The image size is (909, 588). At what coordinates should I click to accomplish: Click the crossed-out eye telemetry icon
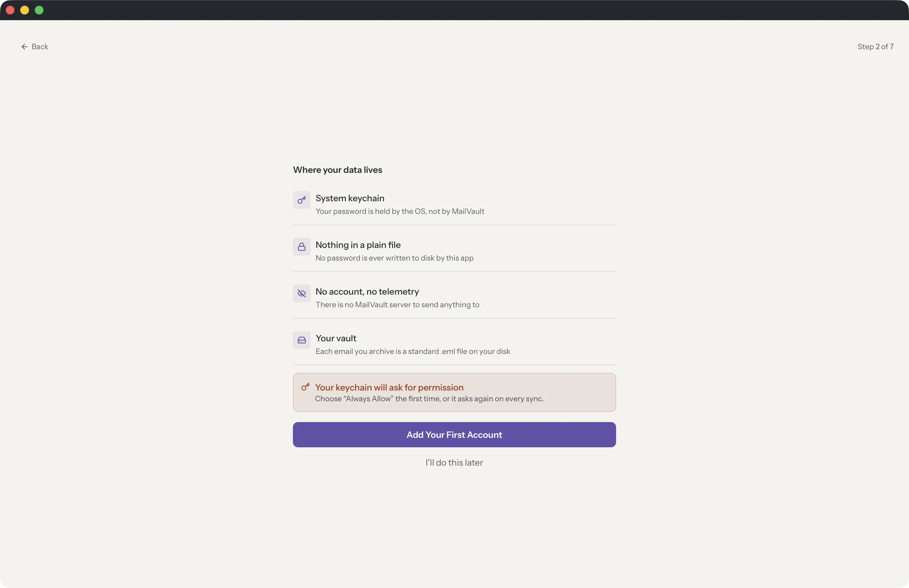301,293
